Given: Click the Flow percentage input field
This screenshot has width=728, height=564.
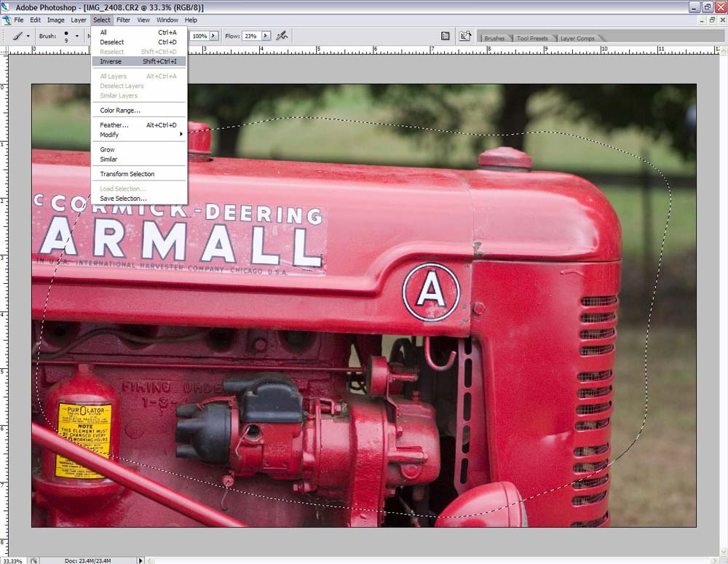Looking at the screenshot, I should click(250, 36).
